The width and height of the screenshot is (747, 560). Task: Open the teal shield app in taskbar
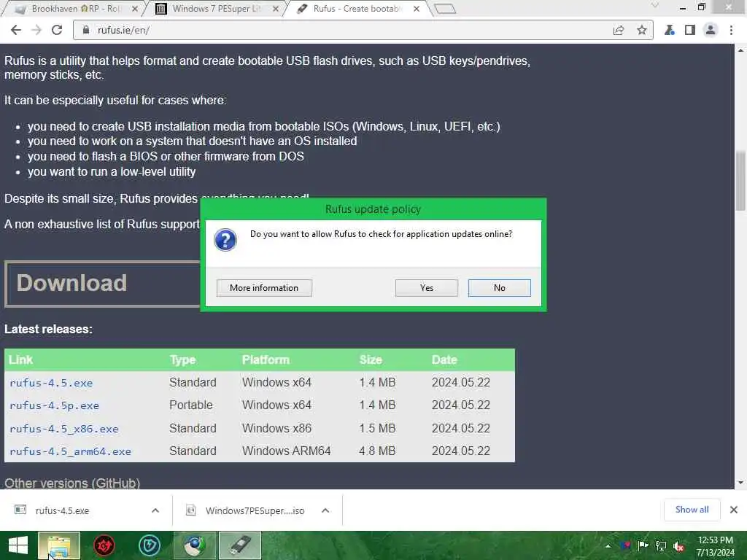coord(149,545)
